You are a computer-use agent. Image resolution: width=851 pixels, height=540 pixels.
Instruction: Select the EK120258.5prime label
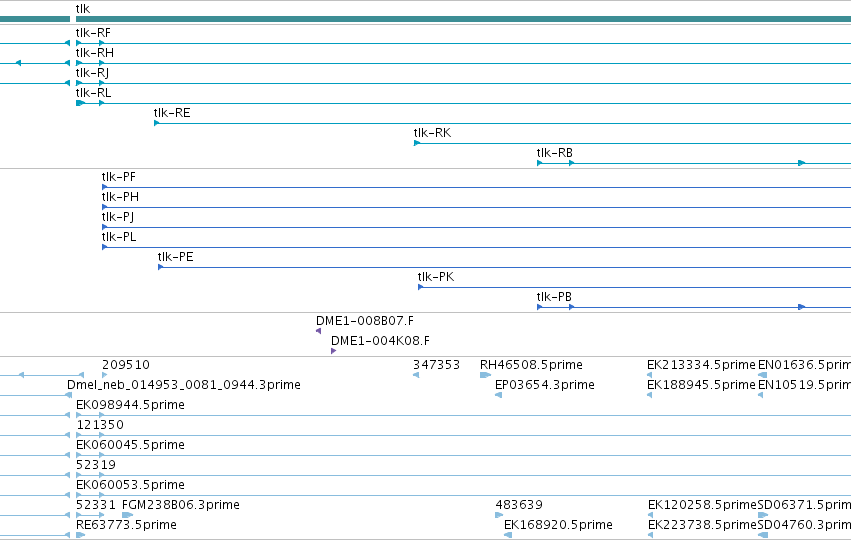coord(702,506)
